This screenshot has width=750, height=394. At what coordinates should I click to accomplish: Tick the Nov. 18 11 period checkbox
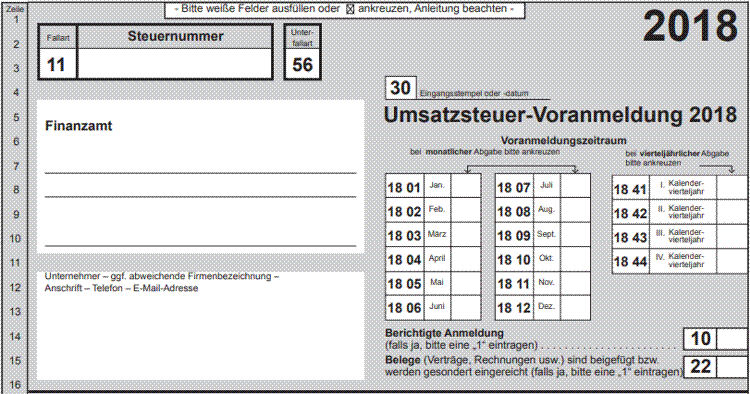click(x=575, y=283)
